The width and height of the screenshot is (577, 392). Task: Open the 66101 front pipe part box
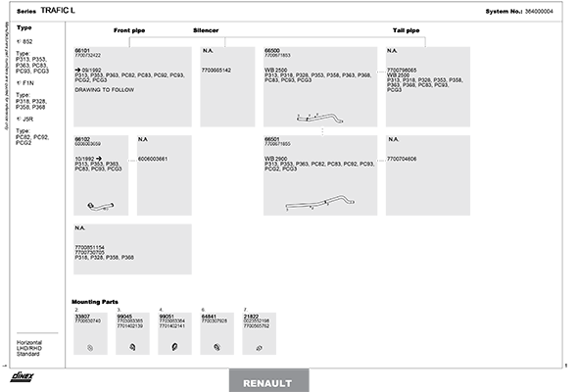pos(132,87)
